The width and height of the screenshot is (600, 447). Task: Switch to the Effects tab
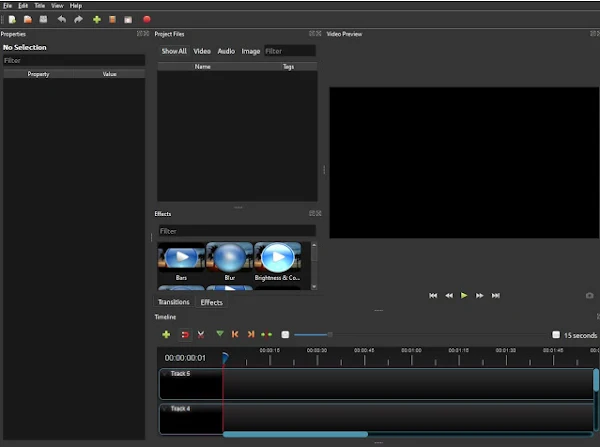[x=211, y=302]
